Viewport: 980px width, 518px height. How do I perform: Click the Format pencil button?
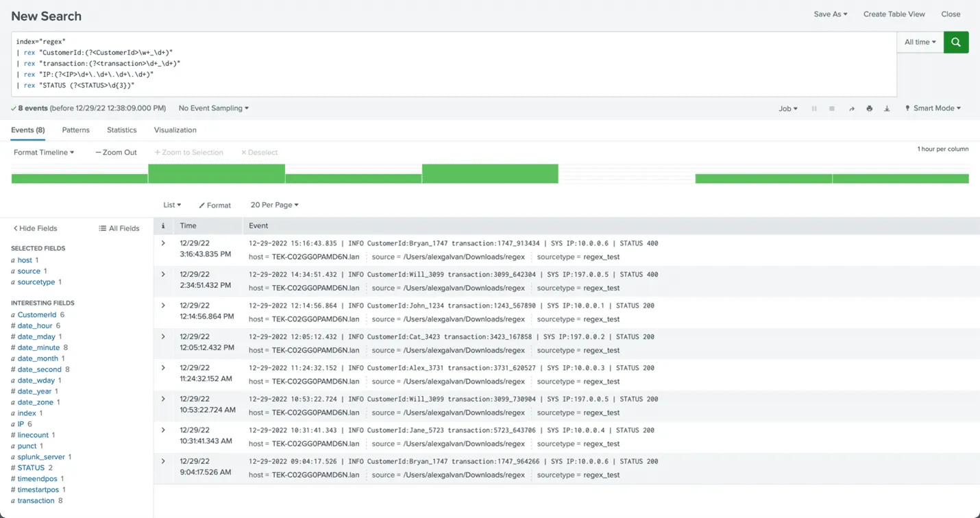coord(215,205)
